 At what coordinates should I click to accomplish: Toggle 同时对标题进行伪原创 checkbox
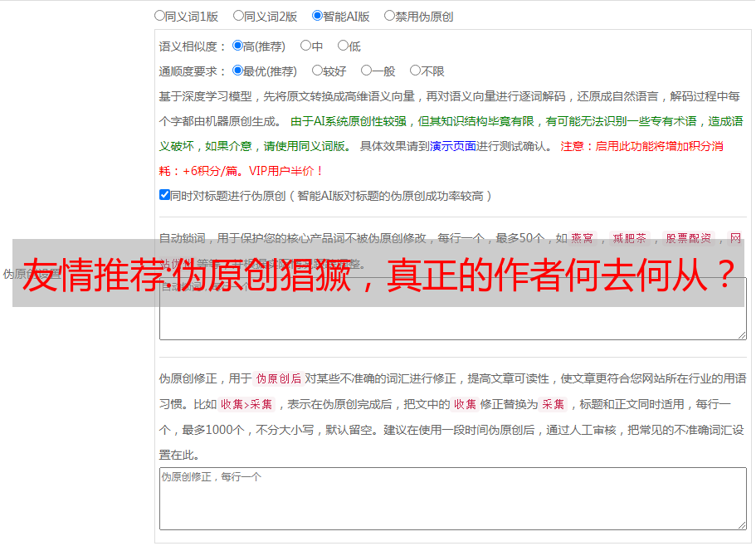click(164, 195)
